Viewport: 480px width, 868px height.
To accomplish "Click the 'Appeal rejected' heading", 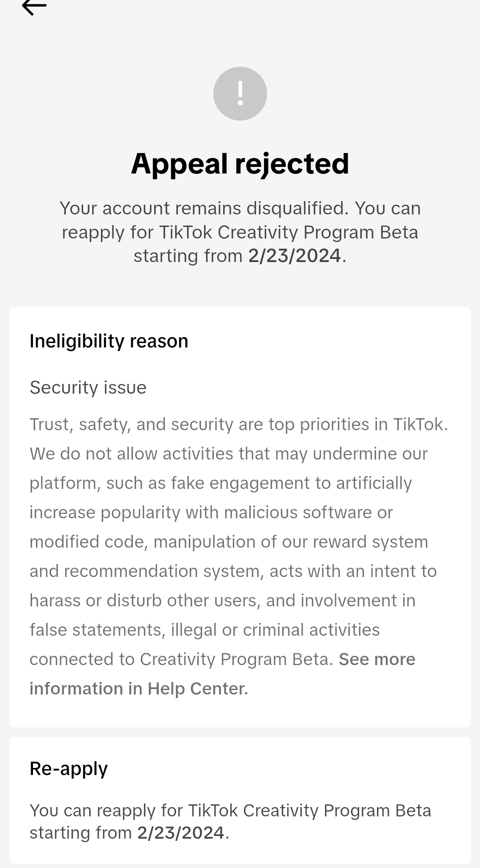I will [240, 163].
